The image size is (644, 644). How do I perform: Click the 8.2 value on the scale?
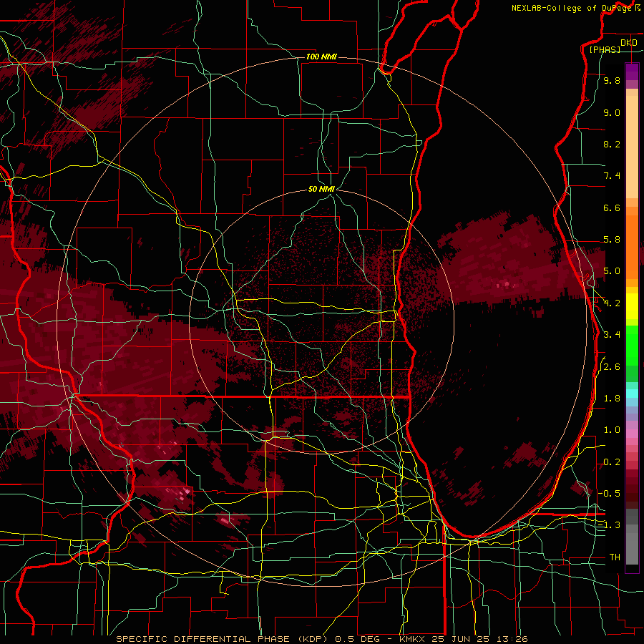[x=612, y=145]
